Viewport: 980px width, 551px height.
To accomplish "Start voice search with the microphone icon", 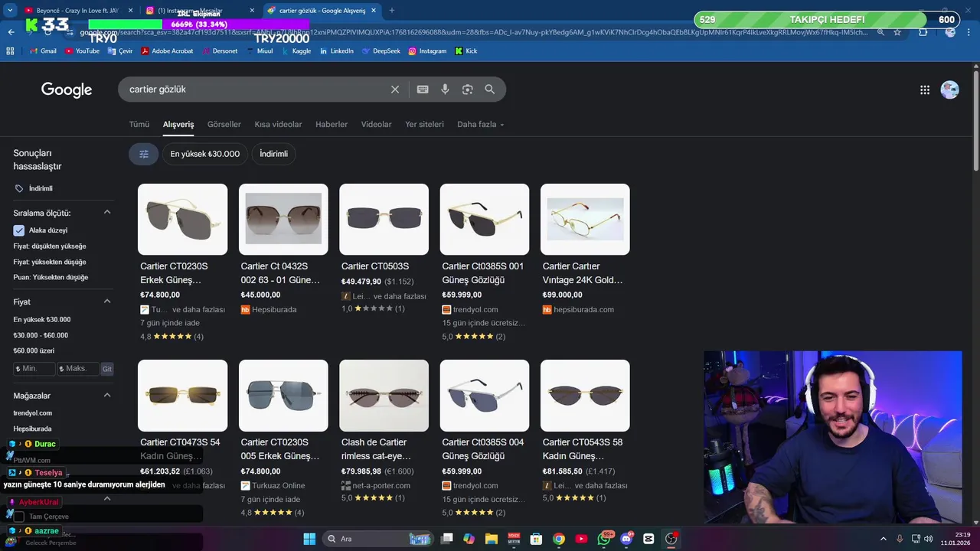I will click(x=445, y=90).
